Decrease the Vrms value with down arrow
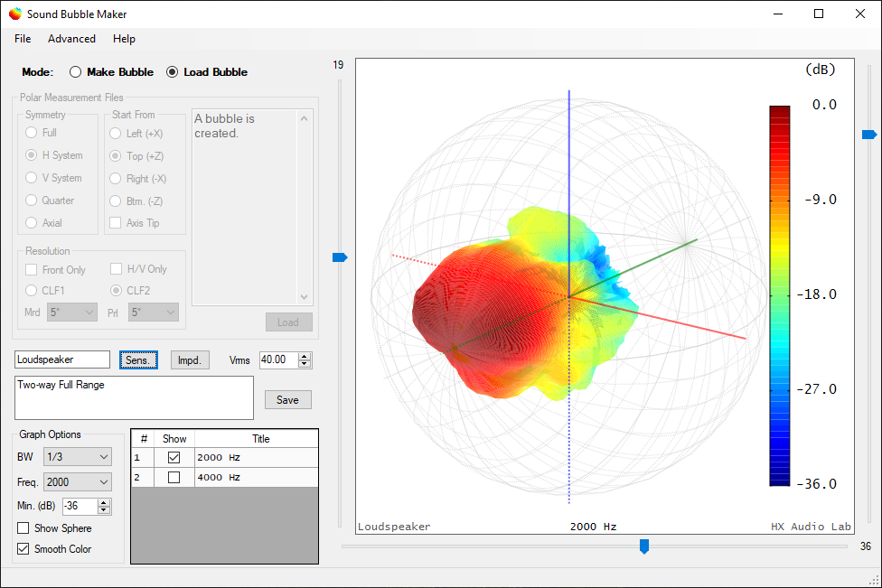Screen dimensions: 882x588 point(305,364)
